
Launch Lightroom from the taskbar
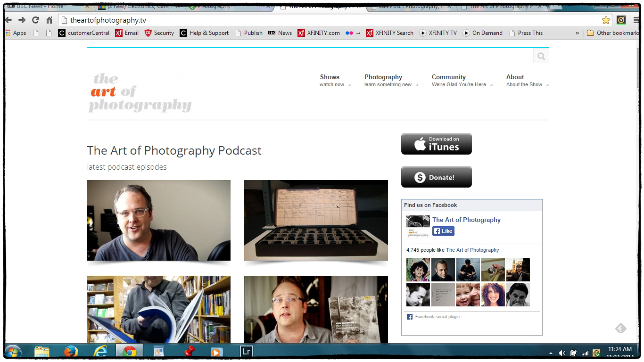(246, 351)
